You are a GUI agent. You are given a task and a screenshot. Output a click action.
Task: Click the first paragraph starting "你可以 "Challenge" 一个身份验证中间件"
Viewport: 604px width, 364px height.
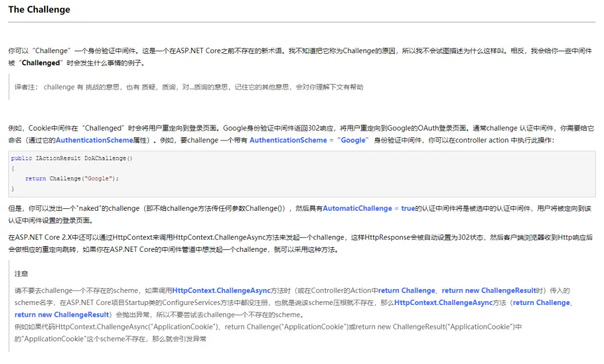tap(300, 56)
